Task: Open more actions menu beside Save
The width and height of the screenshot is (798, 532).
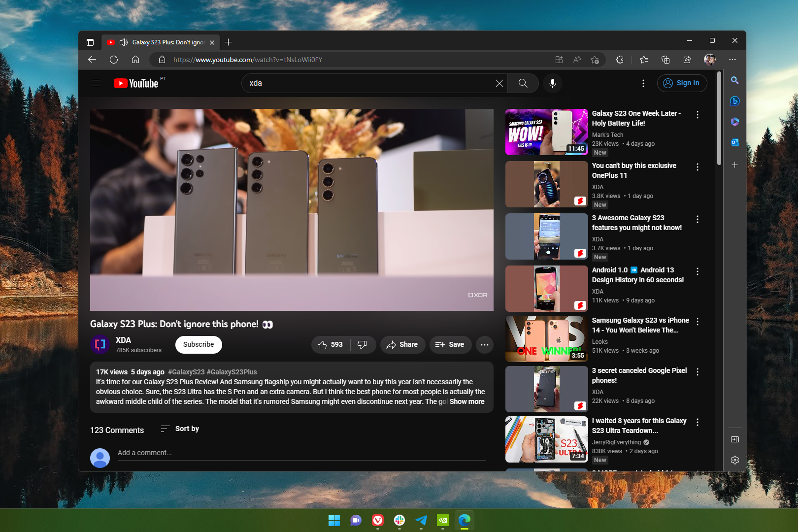Action: 485,345
